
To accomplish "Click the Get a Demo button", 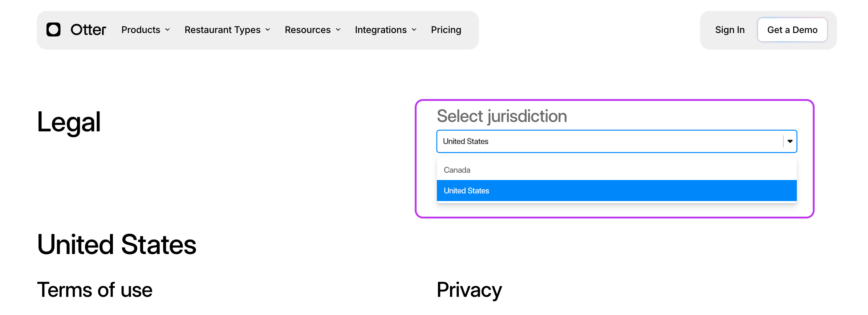I will click(792, 30).
